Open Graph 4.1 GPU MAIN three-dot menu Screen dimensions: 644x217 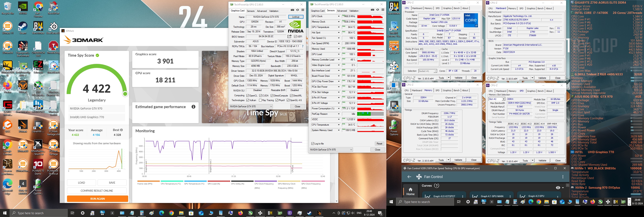pyautogui.click(x=510, y=196)
